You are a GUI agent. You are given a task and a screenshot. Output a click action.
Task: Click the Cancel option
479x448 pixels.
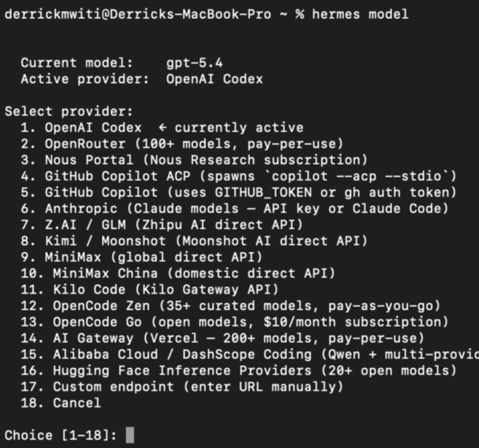[76, 403]
